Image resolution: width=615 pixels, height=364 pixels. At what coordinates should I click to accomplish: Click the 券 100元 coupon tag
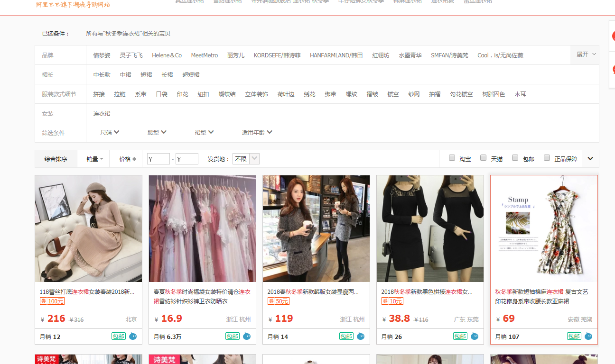[52, 301]
